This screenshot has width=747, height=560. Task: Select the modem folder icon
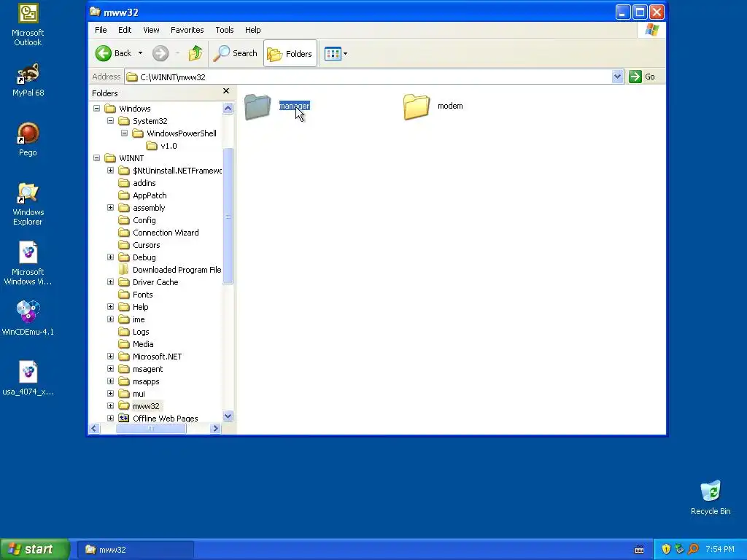[x=417, y=106]
